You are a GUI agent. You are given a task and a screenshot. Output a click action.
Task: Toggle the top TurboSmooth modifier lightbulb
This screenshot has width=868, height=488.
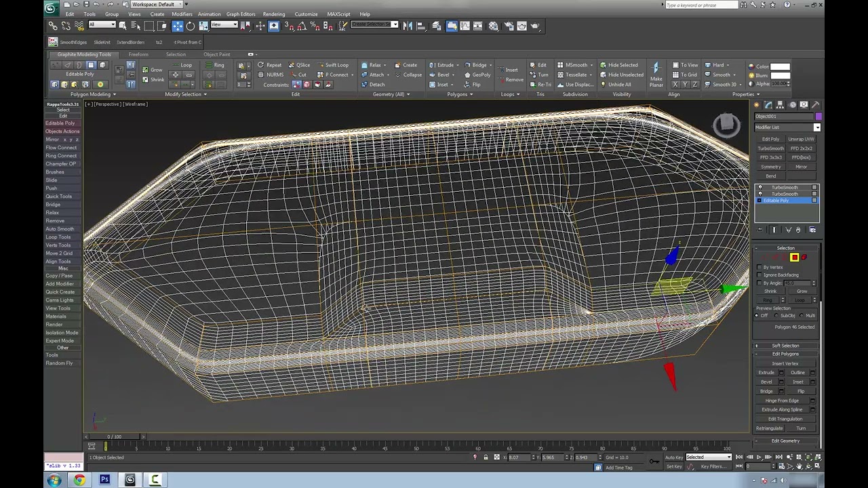[x=759, y=188]
